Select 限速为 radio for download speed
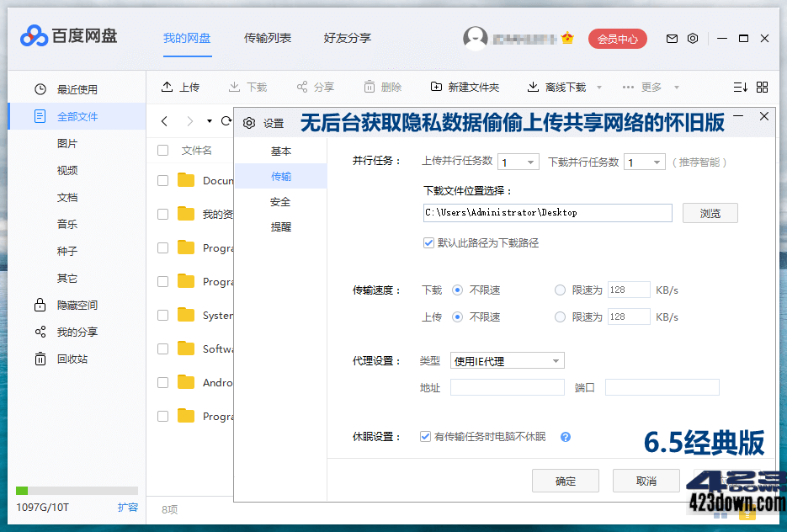The height and width of the screenshot is (532, 787). coord(558,289)
